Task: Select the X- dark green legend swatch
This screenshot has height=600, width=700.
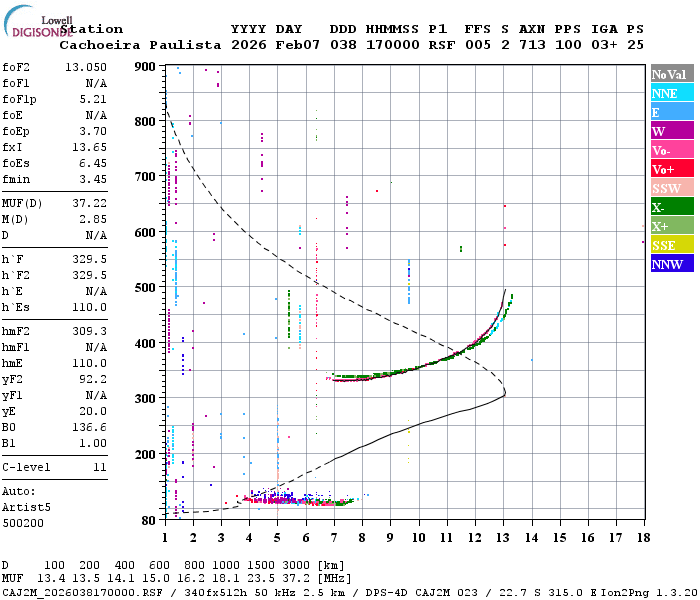Action: click(x=672, y=207)
